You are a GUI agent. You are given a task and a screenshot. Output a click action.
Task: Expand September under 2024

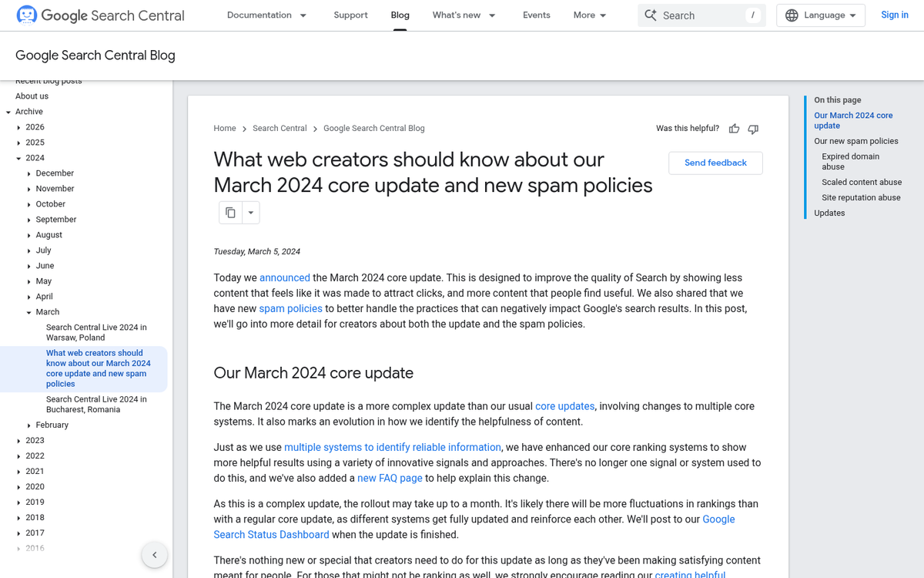[29, 220]
